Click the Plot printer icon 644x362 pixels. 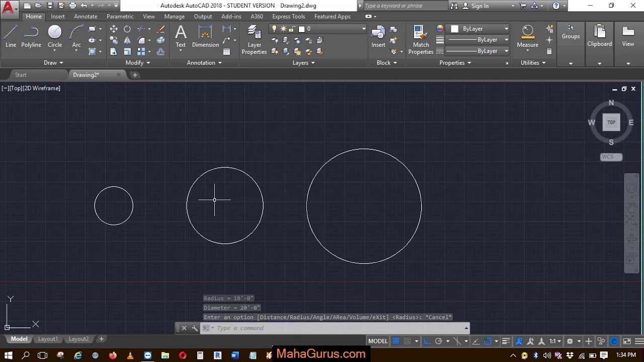point(72,6)
